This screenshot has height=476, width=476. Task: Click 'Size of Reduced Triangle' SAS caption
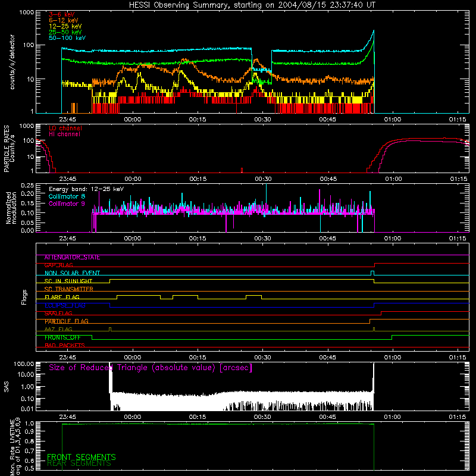point(151,368)
